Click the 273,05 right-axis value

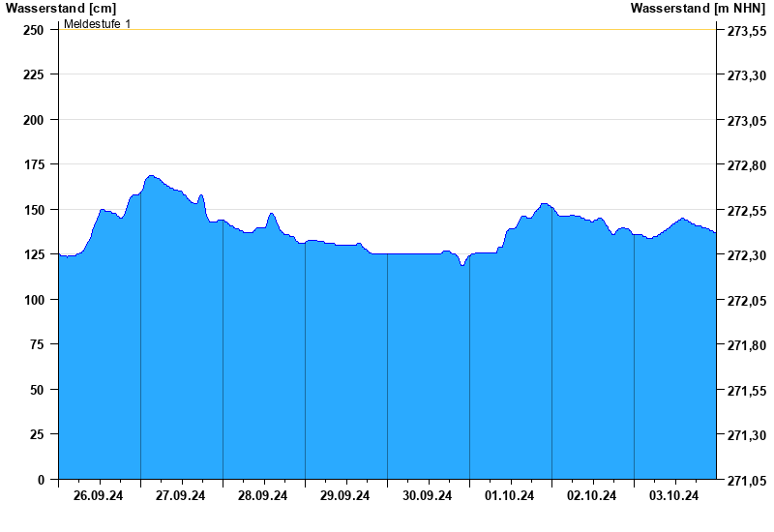click(x=747, y=121)
